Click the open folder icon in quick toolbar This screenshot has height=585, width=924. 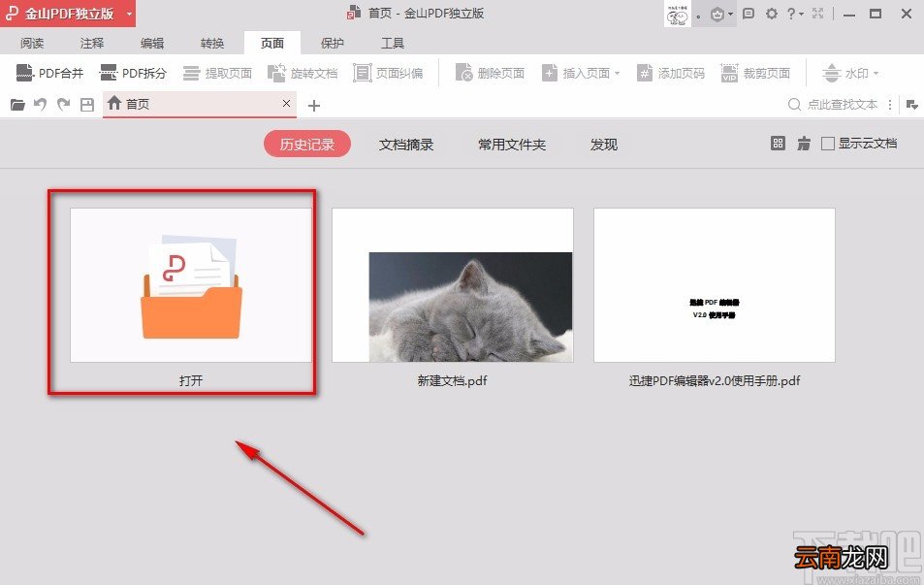coord(17,105)
